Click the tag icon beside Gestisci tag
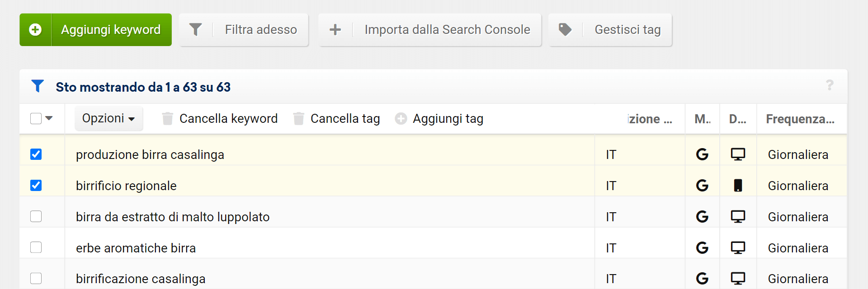868x289 pixels. (565, 30)
